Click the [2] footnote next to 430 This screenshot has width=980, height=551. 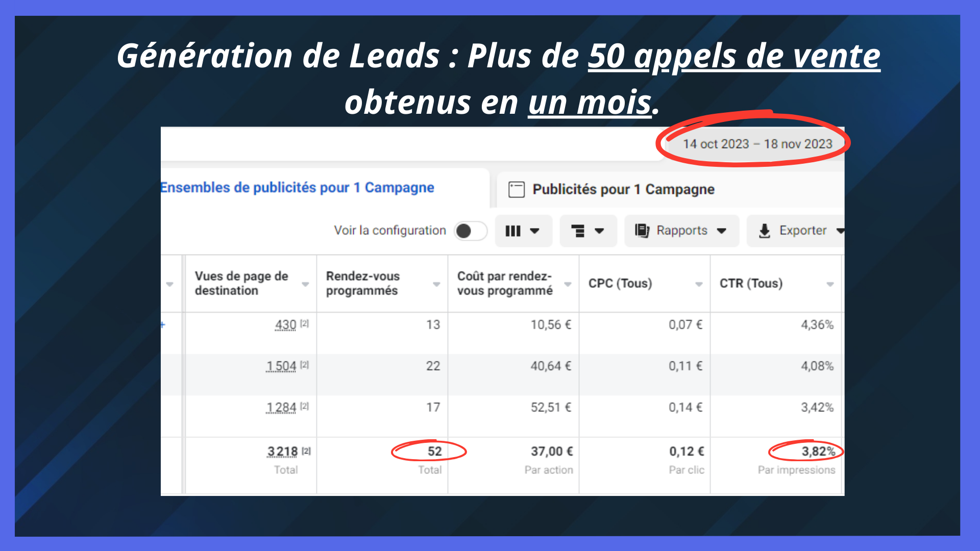pyautogui.click(x=305, y=323)
